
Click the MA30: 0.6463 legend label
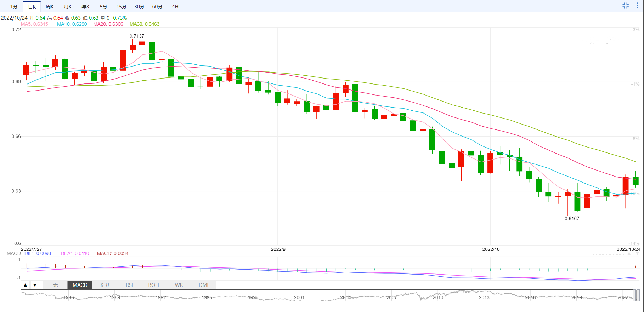[x=145, y=24]
